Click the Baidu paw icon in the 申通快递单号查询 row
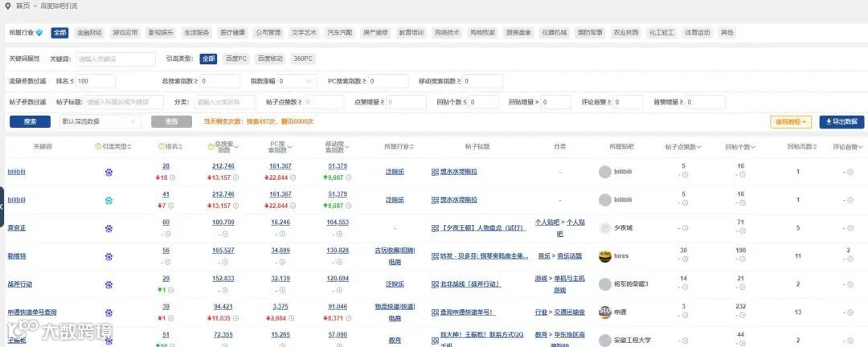Image resolution: width=868 pixels, height=347 pixels. (108, 312)
